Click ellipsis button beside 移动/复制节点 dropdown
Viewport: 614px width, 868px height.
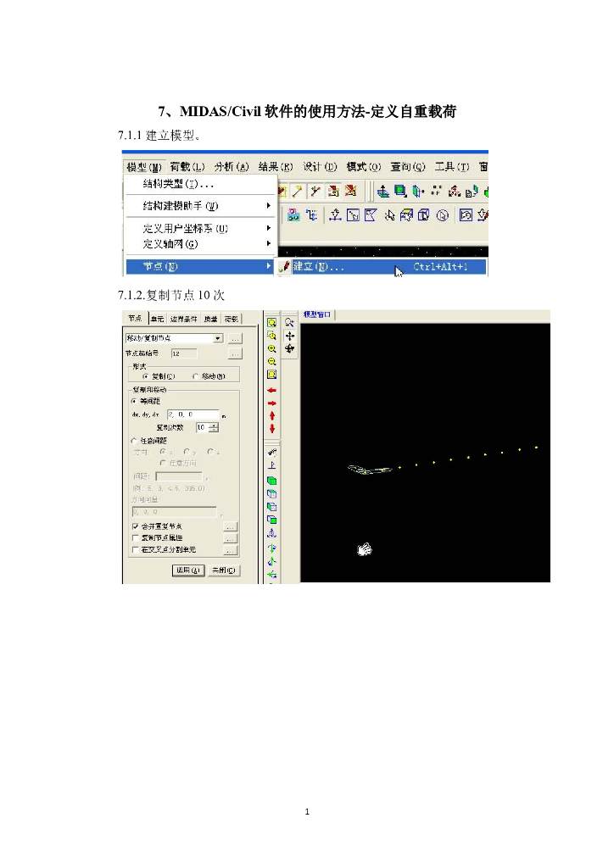pyautogui.click(x=235, y=338)
